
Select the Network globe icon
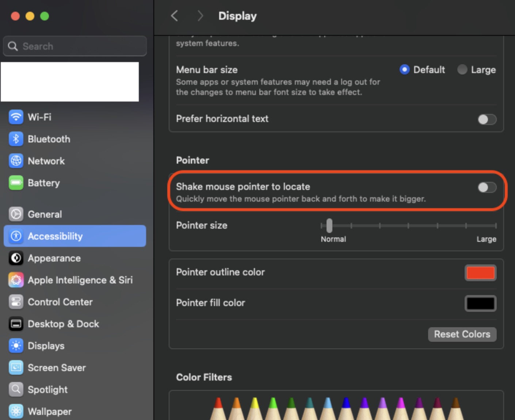click(16, 161)
